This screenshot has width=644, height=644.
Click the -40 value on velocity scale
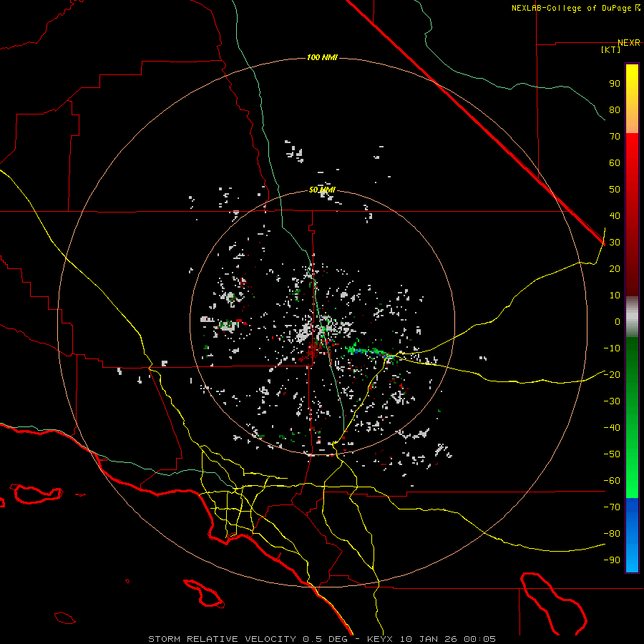tap(612, 428)
